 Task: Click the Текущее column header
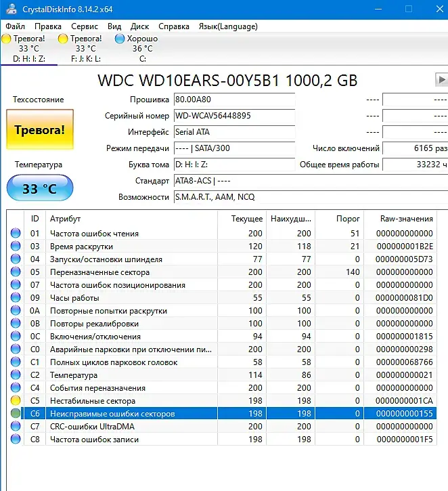click(242, 219)
